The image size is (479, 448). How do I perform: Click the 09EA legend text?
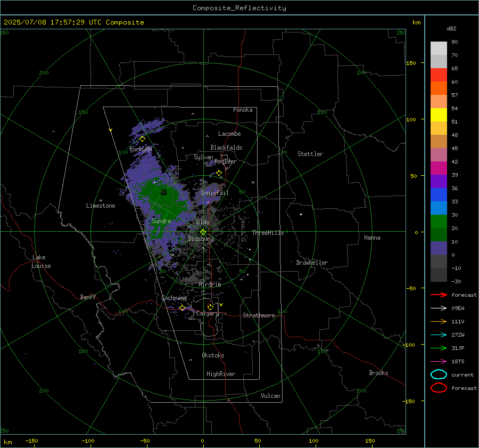pos(458,308)
